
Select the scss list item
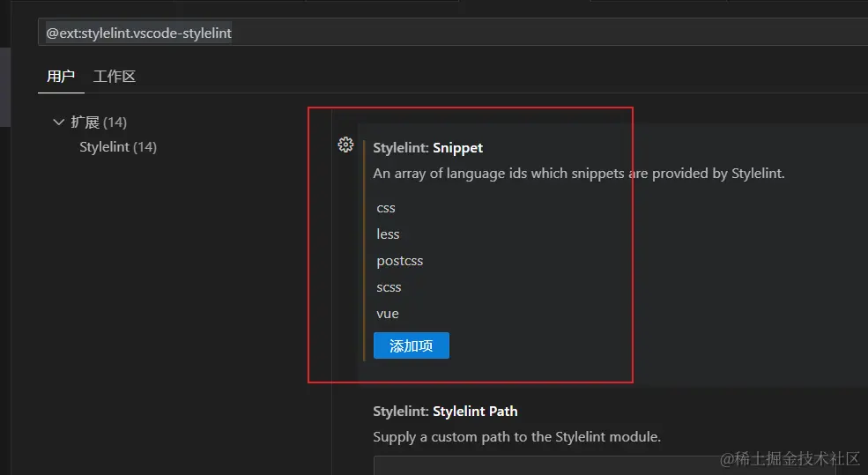pyautogui.click(x=389, y=287)
